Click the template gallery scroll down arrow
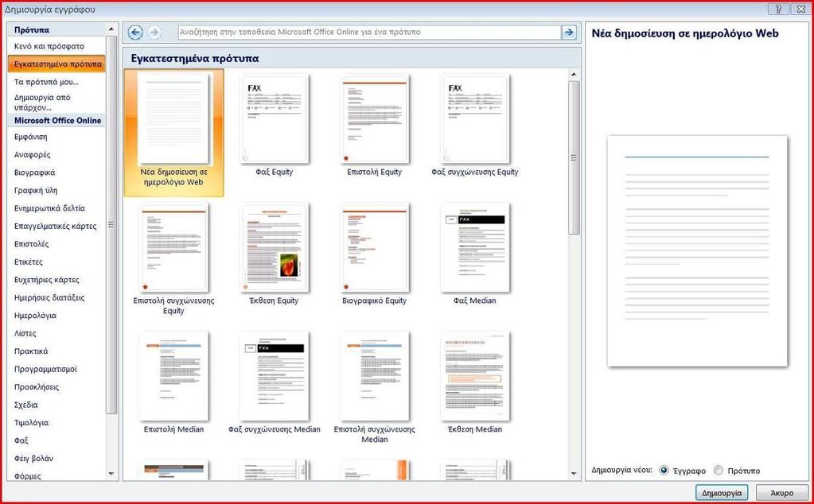The image size is (814, 504). pyautogui.click(x=574, y=474)
